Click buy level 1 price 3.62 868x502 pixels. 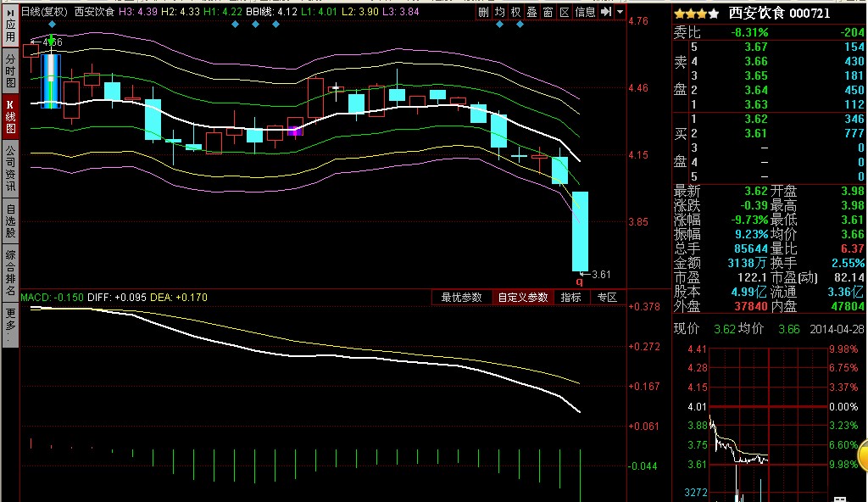point(756,119)
